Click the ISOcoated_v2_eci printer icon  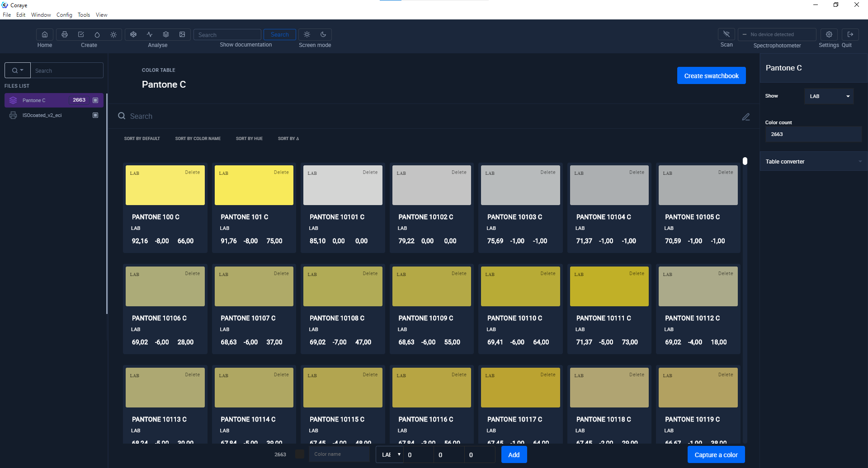coord(13,115)
